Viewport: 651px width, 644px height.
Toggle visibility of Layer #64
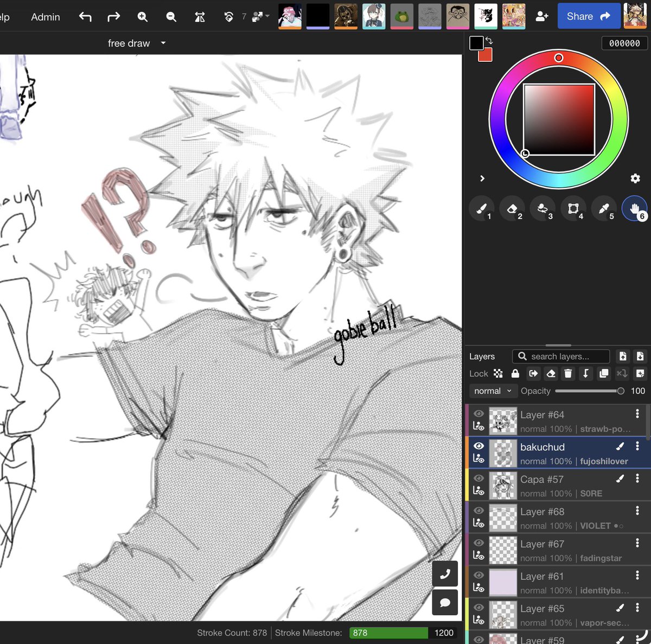478,413
